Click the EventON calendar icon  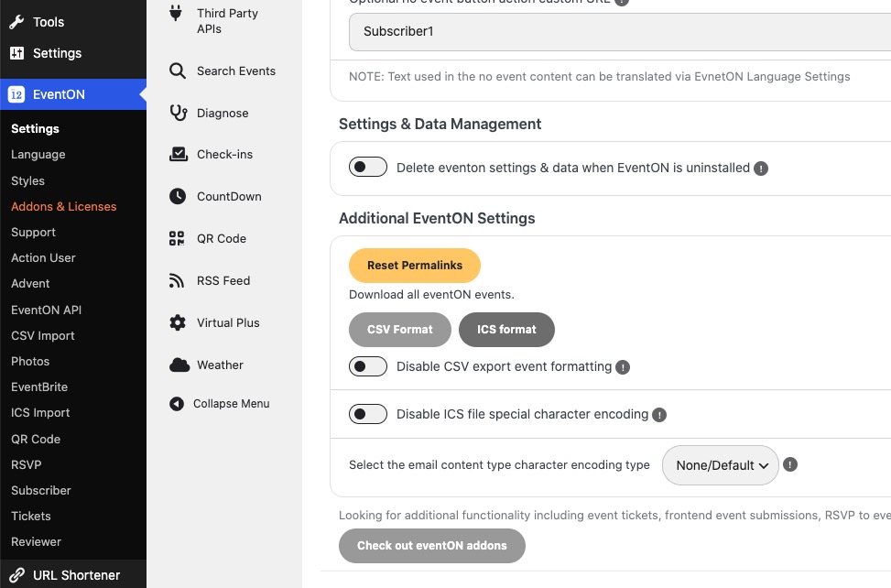[16, 94]
